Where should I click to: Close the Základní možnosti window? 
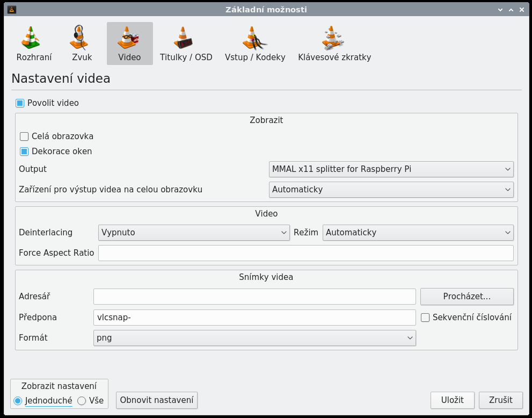pyautogui.click(x=522, y=10)
